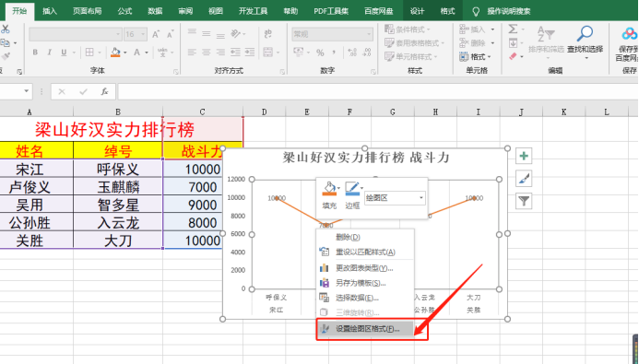
Task: Click the mini toolbar 边框 (Outline) button
Action: coord(353,195)
